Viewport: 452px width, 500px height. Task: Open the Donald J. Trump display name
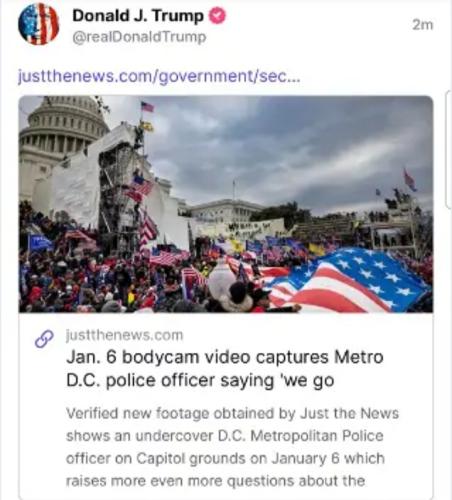point(138,16)
